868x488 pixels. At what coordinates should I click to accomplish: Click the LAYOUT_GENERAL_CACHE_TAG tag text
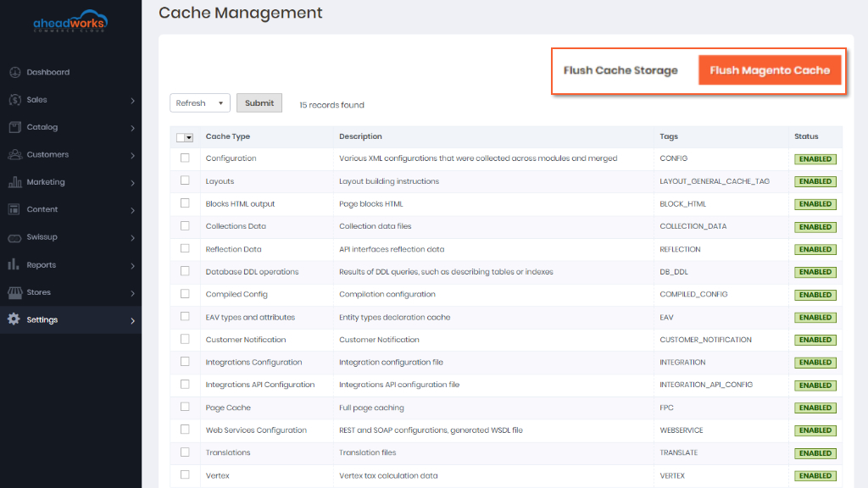[x=714, y=181]
